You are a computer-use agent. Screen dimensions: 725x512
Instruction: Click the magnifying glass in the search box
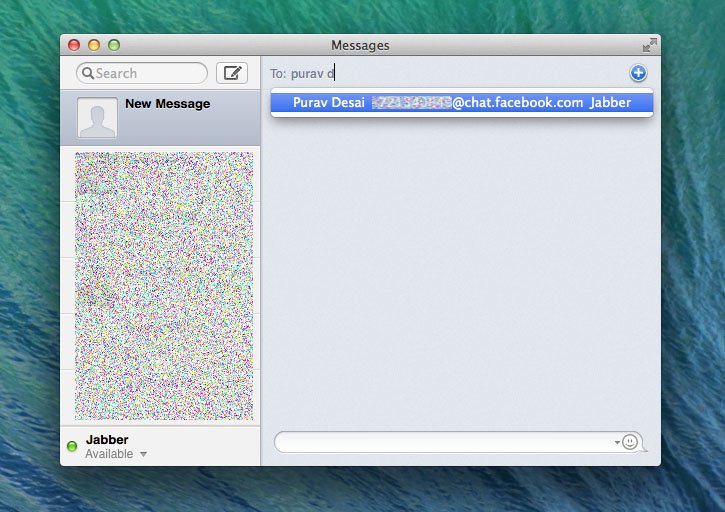click(x=87, y=73)
